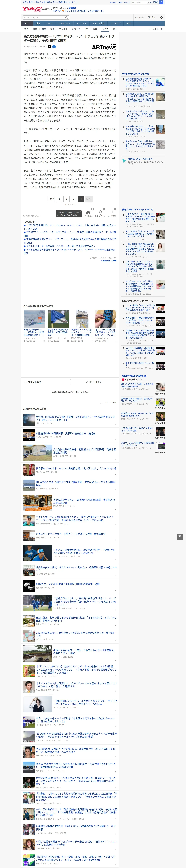Screen dimensions: 186x868
Task: Open the Yahoo! JAPAN link in the header
Action: [x=116, y=2]
